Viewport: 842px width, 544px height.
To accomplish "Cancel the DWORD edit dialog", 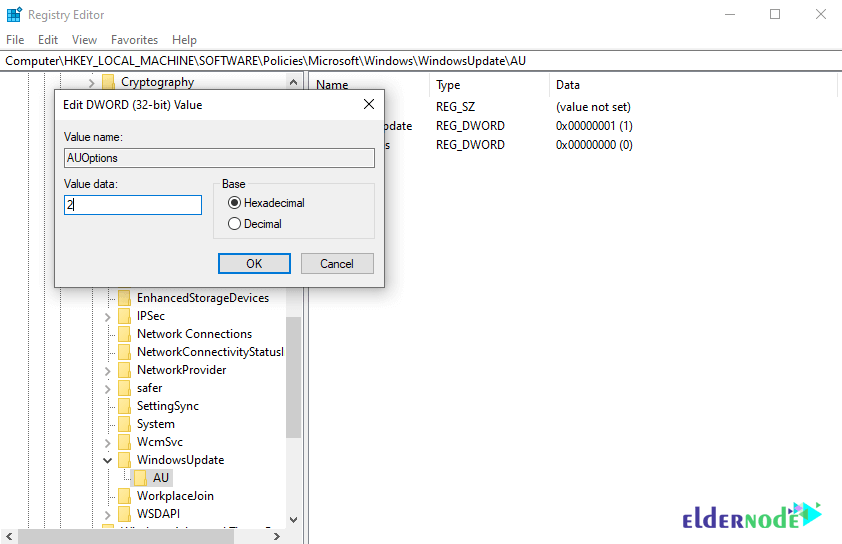I will [x=337, y=264].
